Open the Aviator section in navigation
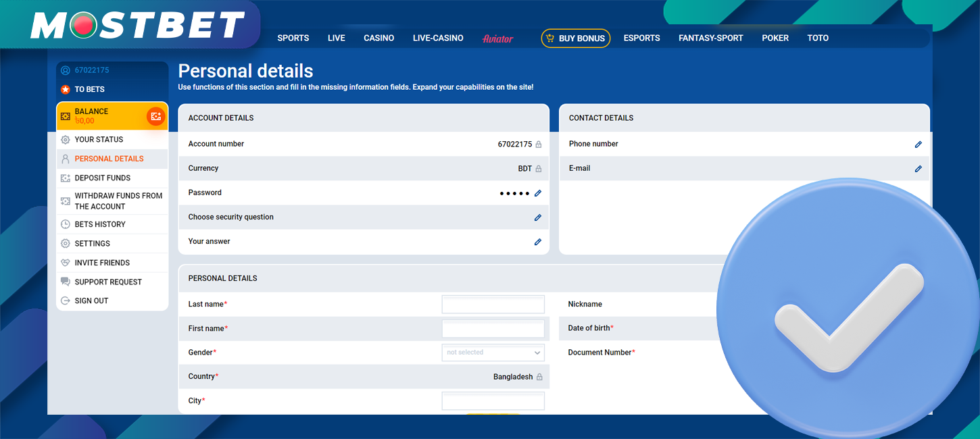This screenshot has width=980, height=439. click(498, 39)
